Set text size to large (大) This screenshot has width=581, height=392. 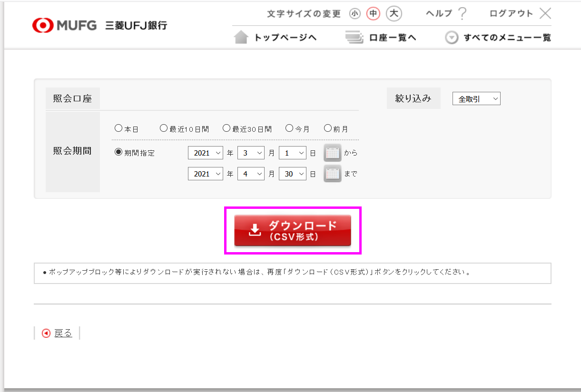pos(394,14)
